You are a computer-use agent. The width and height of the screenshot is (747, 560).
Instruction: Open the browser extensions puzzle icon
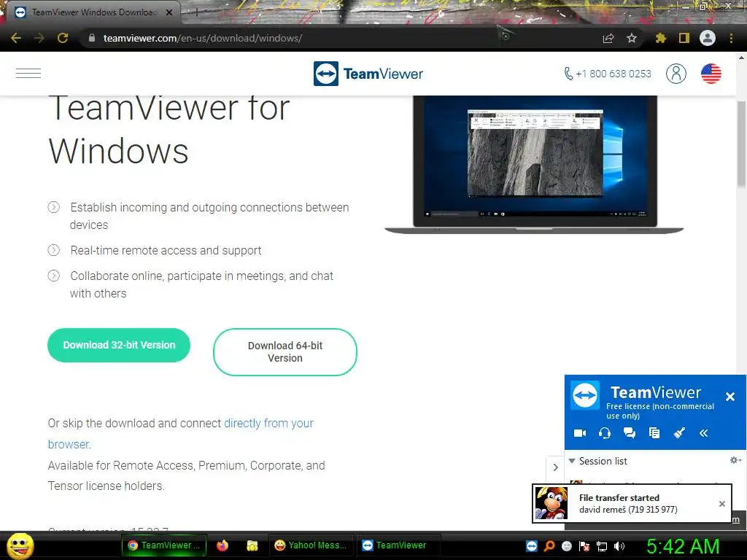661,38
